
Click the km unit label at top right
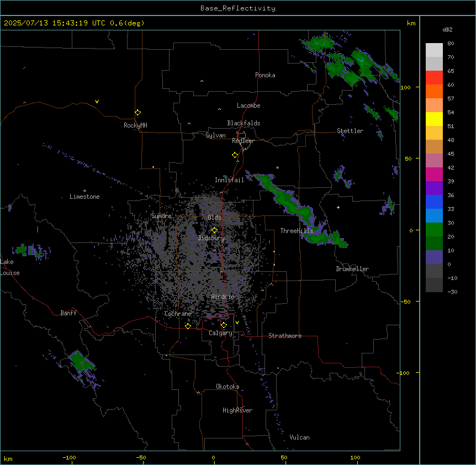[x=411, y=23]
